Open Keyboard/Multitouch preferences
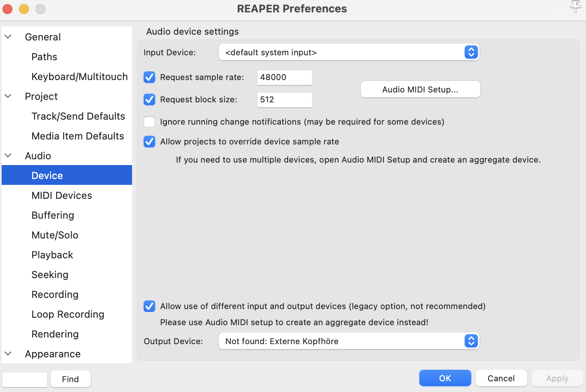Image resolution: width=586 pixels, height=392 pixels. coord(80,76)
